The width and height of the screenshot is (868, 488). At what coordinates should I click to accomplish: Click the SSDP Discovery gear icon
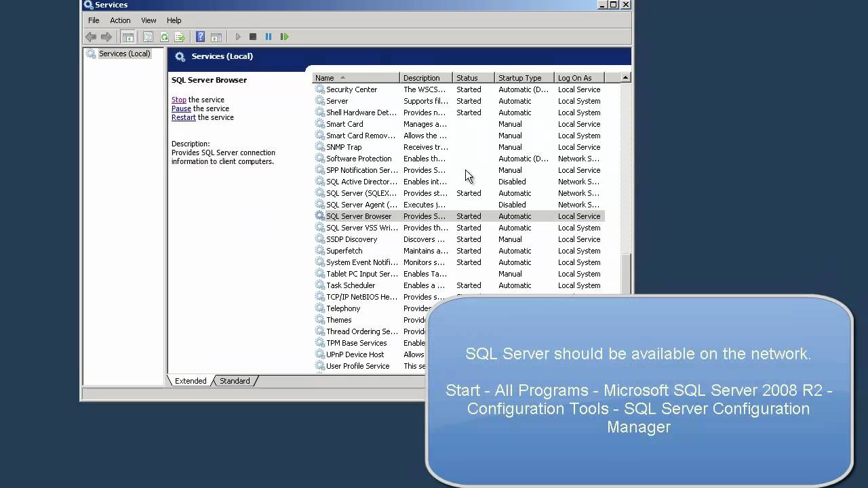coord(320,239)
